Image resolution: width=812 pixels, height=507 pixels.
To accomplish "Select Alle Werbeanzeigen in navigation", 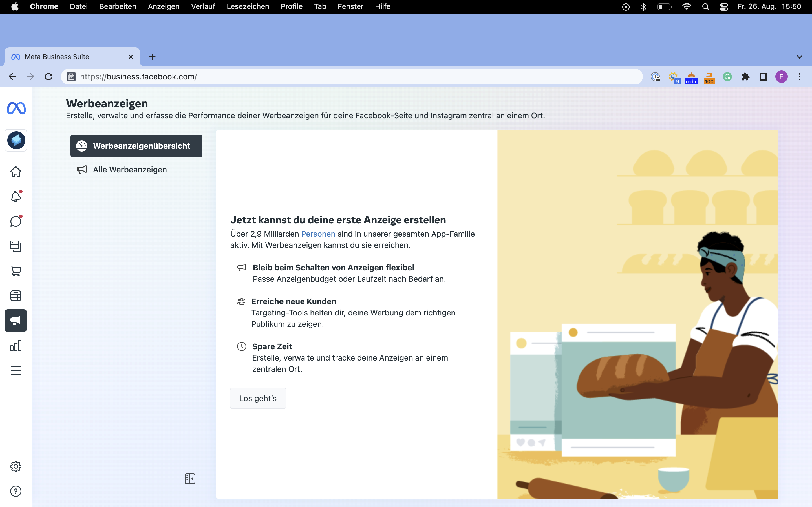I will click(x=129, y=170).
